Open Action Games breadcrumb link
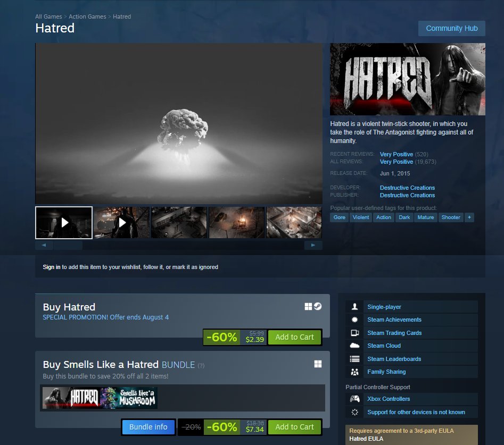This screenshot has height=445, width=504. 87,16
